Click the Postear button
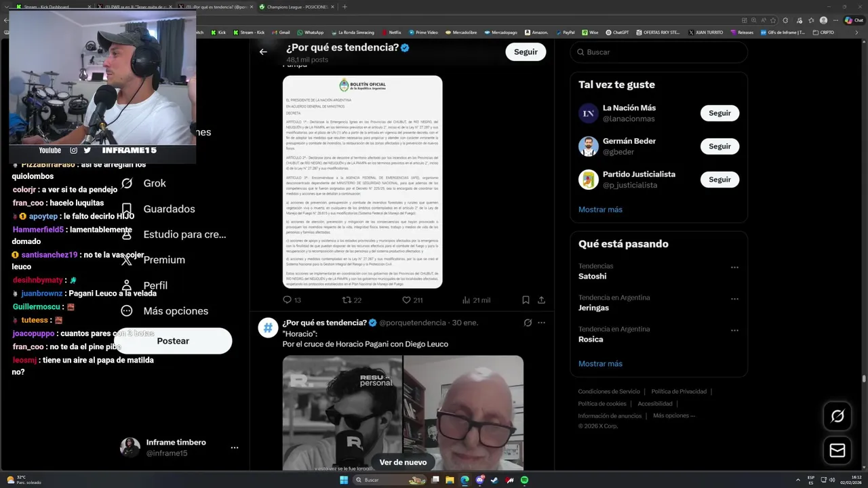 pos(174,341)
